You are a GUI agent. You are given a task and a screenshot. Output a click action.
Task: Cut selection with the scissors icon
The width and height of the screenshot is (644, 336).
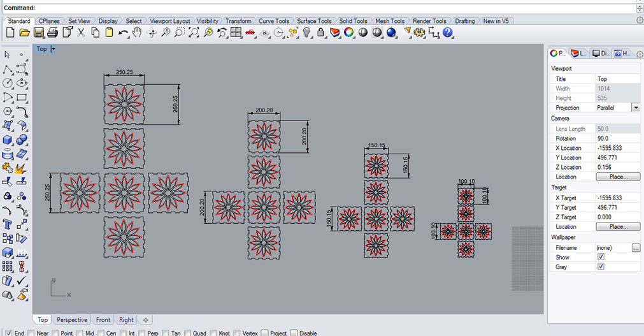[81, 33]
